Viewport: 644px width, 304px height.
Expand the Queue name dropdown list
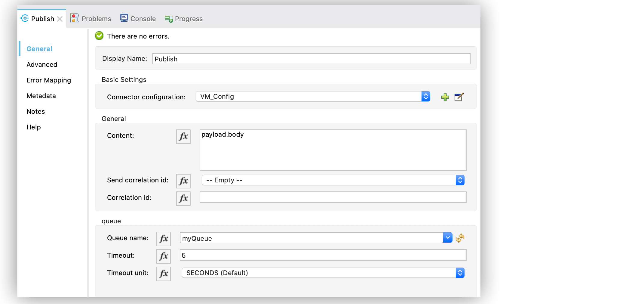click(447, 237)
